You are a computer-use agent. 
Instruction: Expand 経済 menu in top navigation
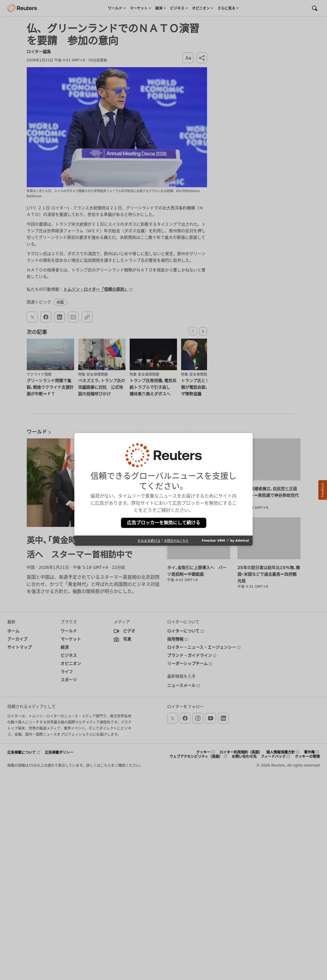click(161, 8)
